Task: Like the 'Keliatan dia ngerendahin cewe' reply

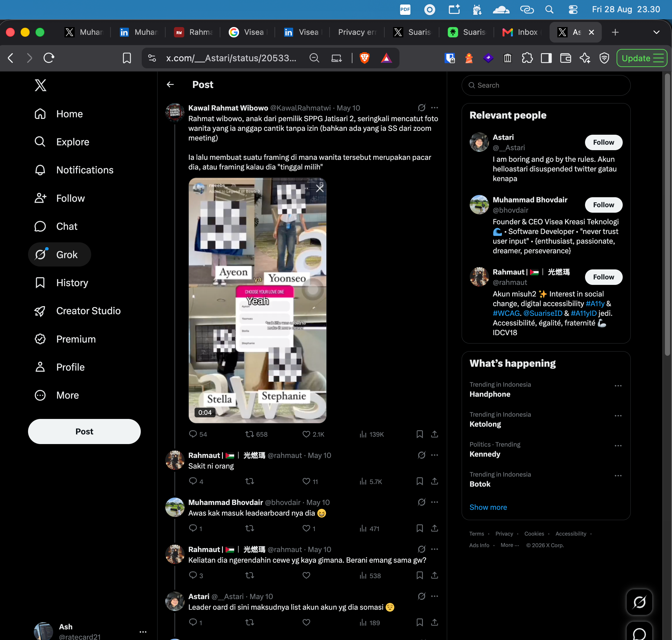Action: 306,575
